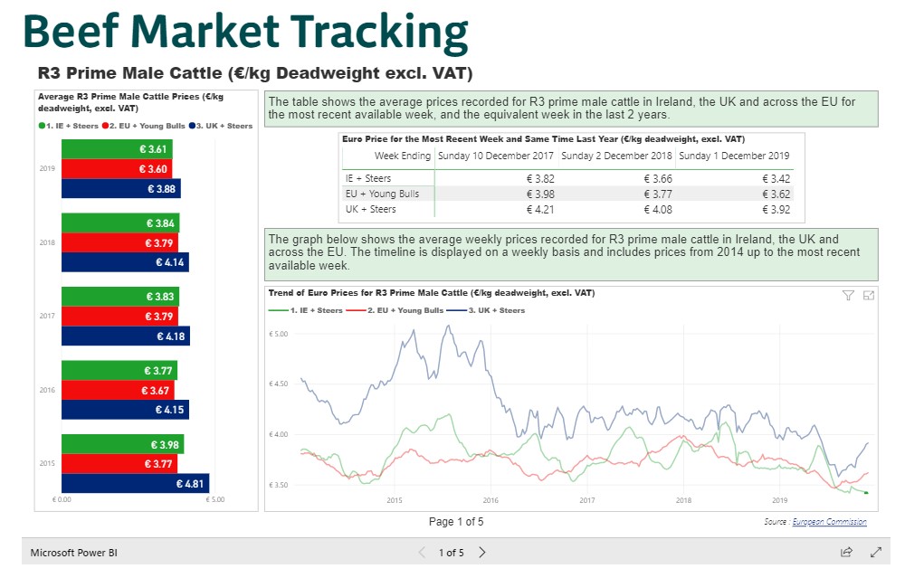The image size is (924, 578).
Task: Sort by Sunday 1 December 2019 column header
Action: pyautogui.click(x=734, y=156)
